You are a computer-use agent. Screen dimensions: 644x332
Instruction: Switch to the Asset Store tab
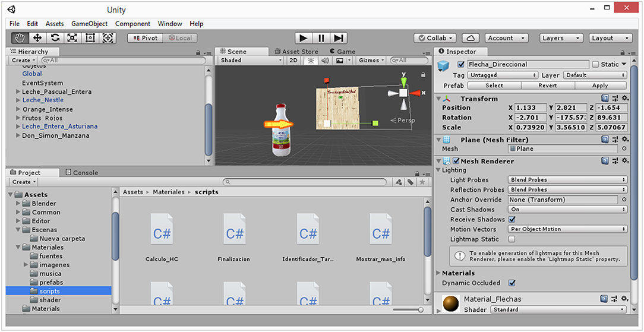296,52
